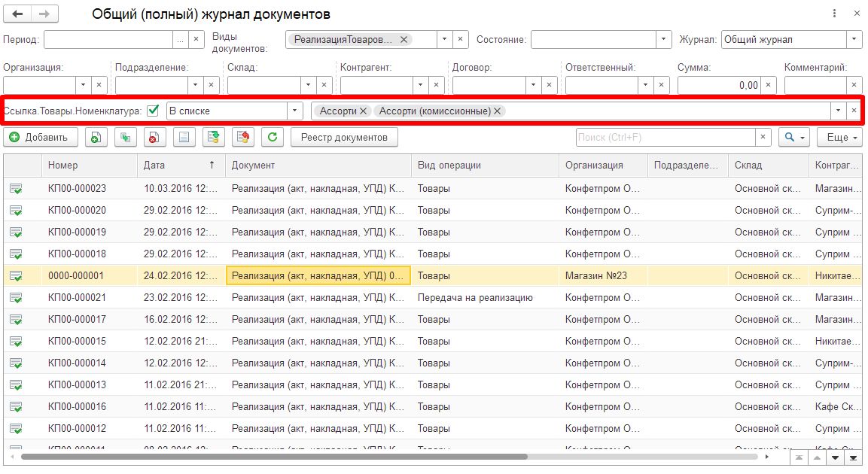Click the Добавить button
868x474 pixels.
pyautogui.click(x=41, y=137)
